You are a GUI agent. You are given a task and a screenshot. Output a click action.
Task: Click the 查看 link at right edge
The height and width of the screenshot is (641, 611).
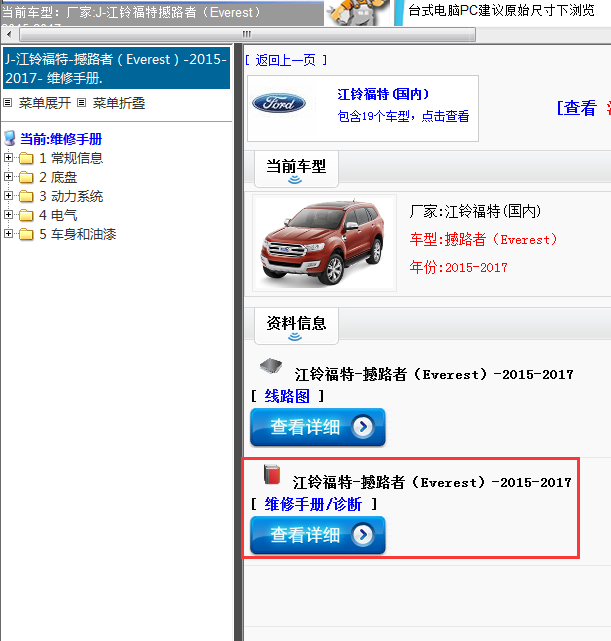(577, 108)
